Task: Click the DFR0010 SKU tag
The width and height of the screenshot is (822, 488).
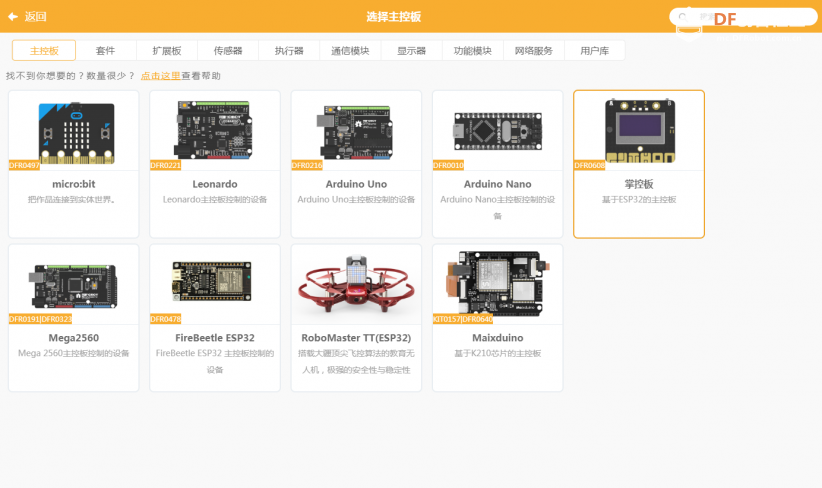Action: 448,166
